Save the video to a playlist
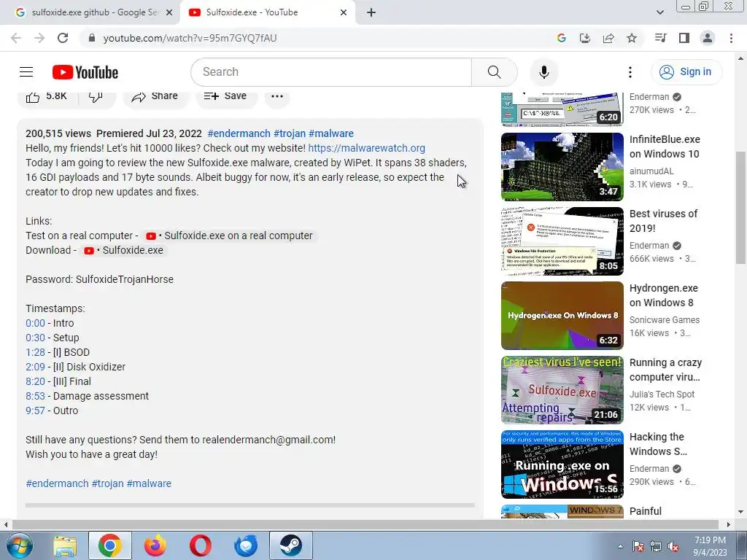Image resolution: width=747 pixels, height=560 pixels. [225, 96]
